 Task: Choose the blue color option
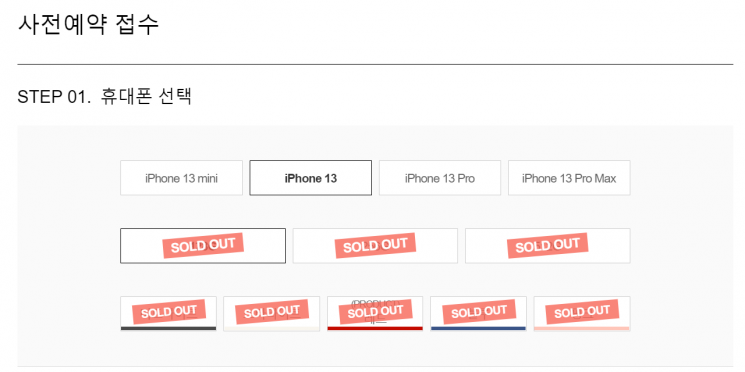pos(478,314)
